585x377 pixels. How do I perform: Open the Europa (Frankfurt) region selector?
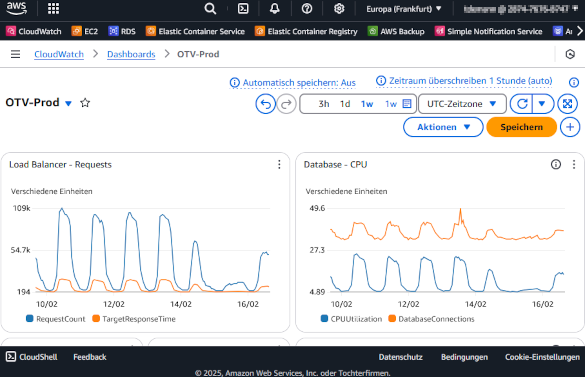[x=404, y=9]
